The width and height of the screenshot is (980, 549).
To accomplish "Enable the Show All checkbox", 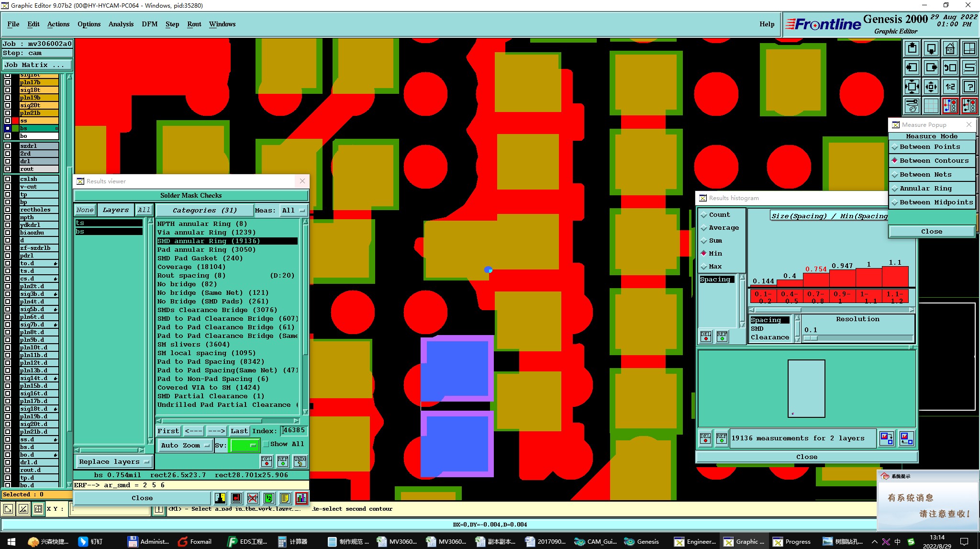I will pyautogui.click(x=266, y=444).
